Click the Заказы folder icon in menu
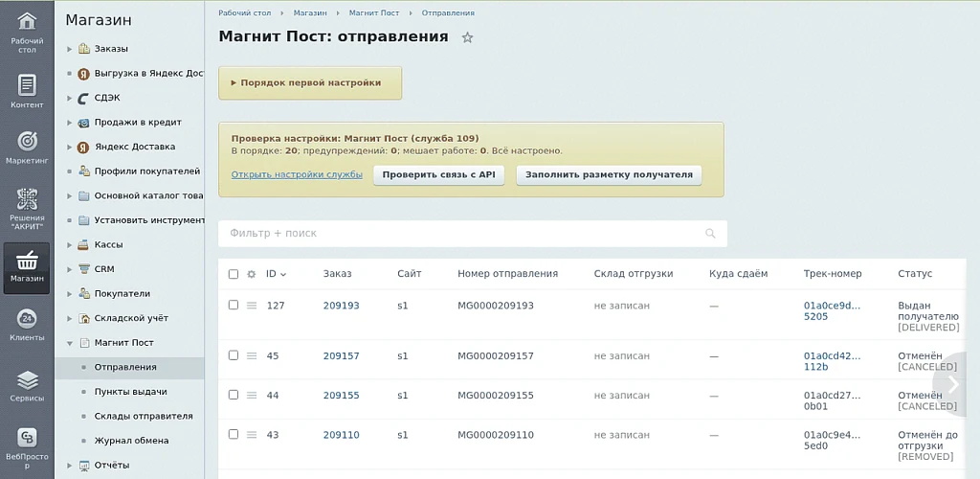The image size is (980, 479). (84, 49)
